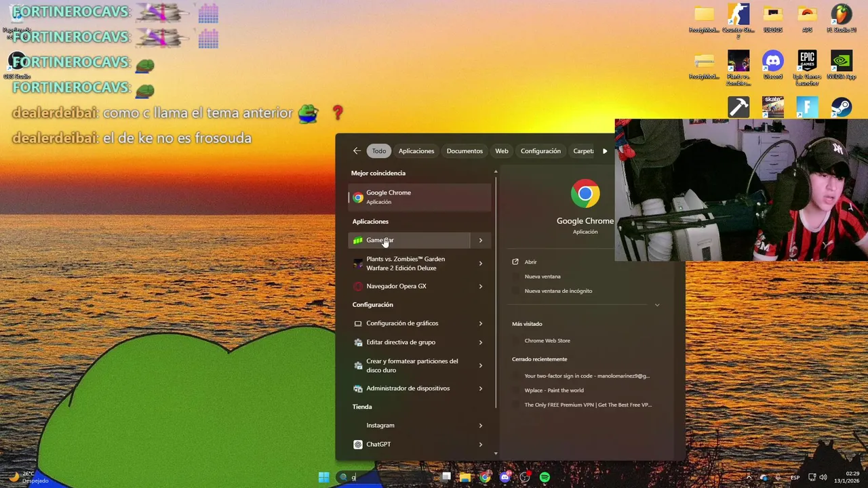Reopen Wplace - Paint the world page

pyautogui.click(x=554, y=390)
